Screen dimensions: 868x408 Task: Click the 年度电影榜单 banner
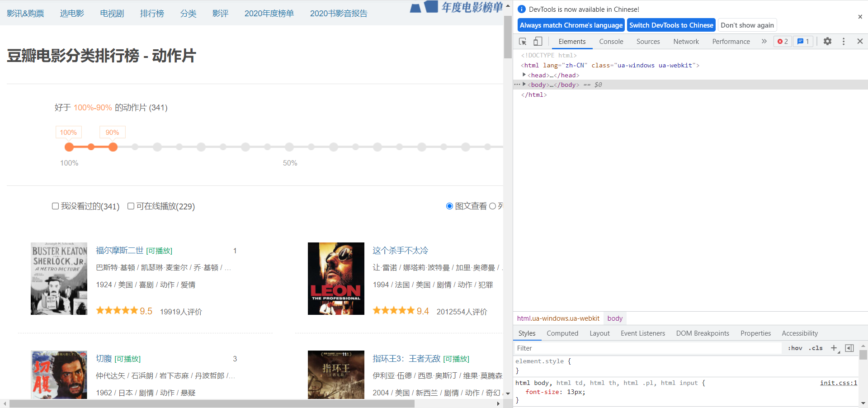point(457,7)
